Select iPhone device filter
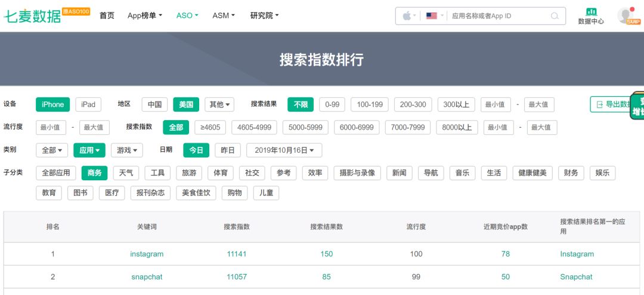The width and height of the screenshot is (644, 295). [52, 105]
